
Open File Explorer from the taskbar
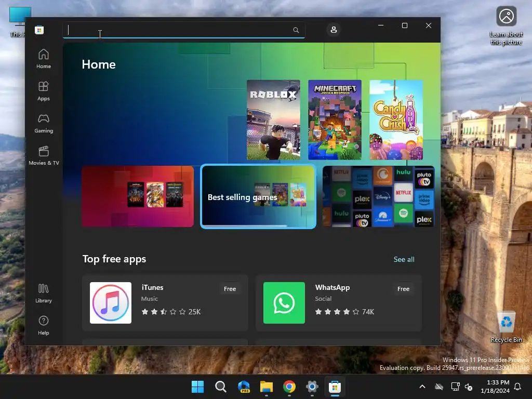[267, 387]
